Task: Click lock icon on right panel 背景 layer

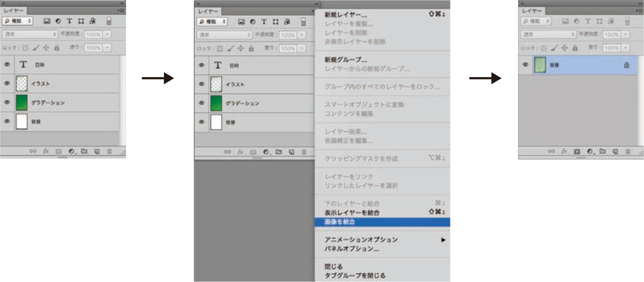Action: [626, 65]
